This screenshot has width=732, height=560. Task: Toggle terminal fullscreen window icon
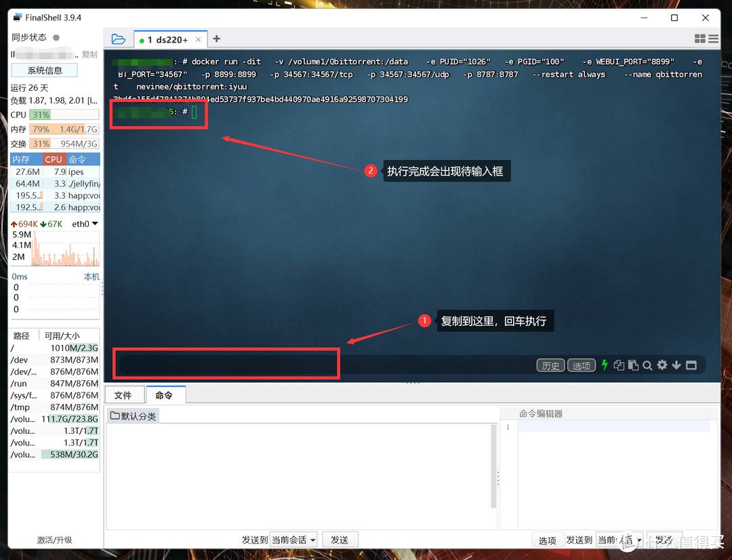point(691,365)
